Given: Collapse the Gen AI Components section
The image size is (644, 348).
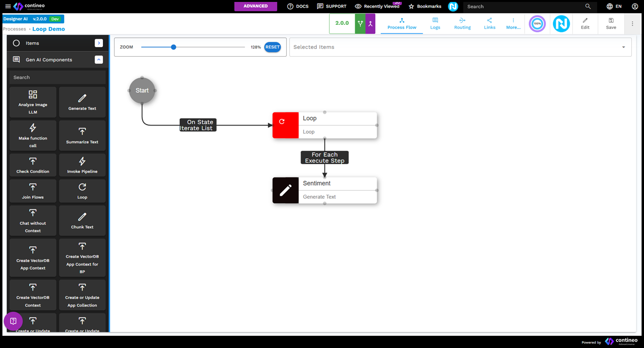Looking at the screenshot, I should pos(99,60).
